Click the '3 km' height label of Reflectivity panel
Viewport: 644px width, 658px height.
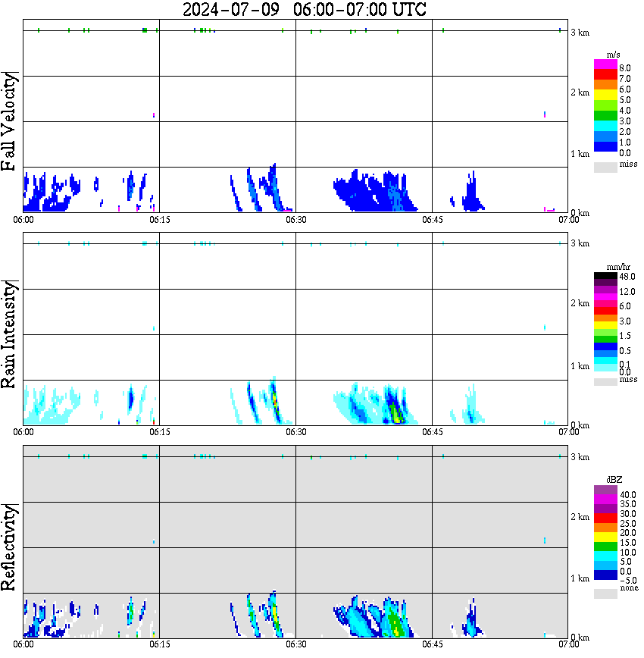click(580, 457)
